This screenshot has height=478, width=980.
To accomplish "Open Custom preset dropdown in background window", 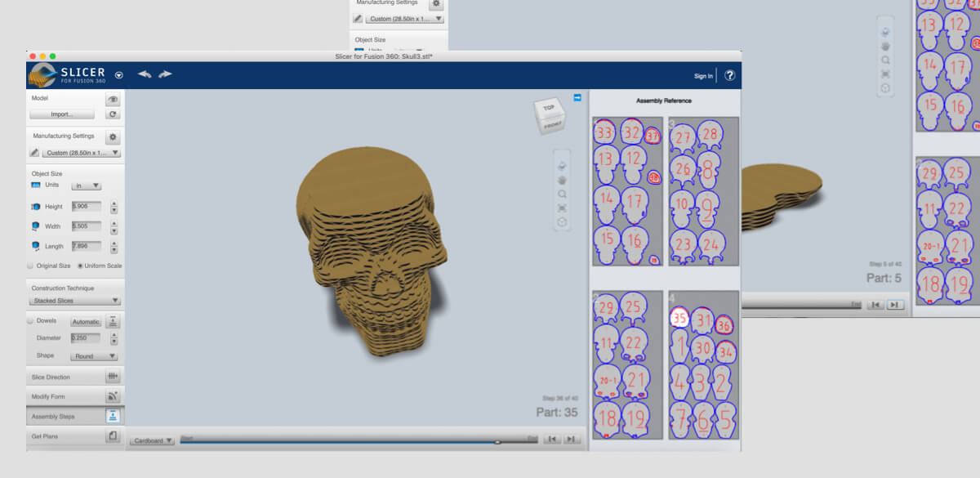I will click(x=405, y=18).
